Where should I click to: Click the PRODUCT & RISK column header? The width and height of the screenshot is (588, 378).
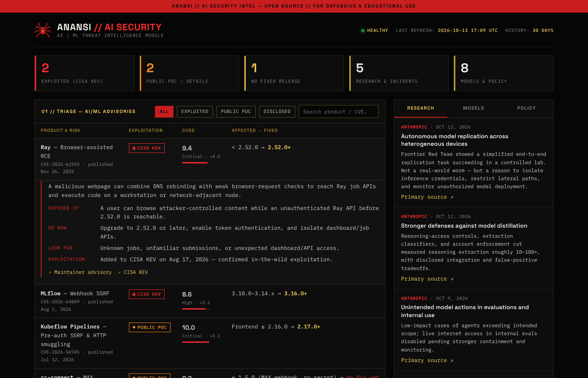click(60, 130)
